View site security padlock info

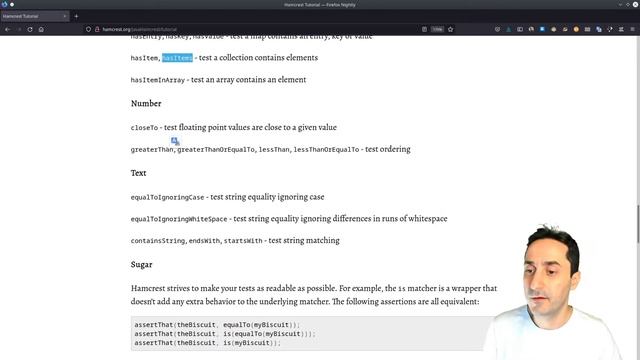97,29
